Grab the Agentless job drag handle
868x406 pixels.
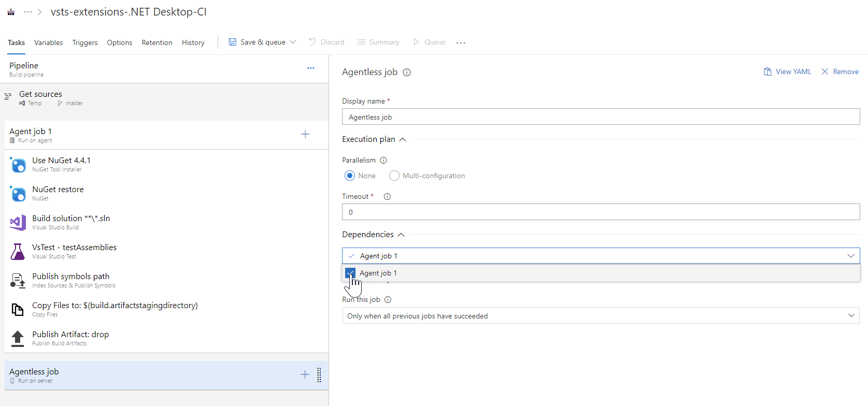[319, 375]
